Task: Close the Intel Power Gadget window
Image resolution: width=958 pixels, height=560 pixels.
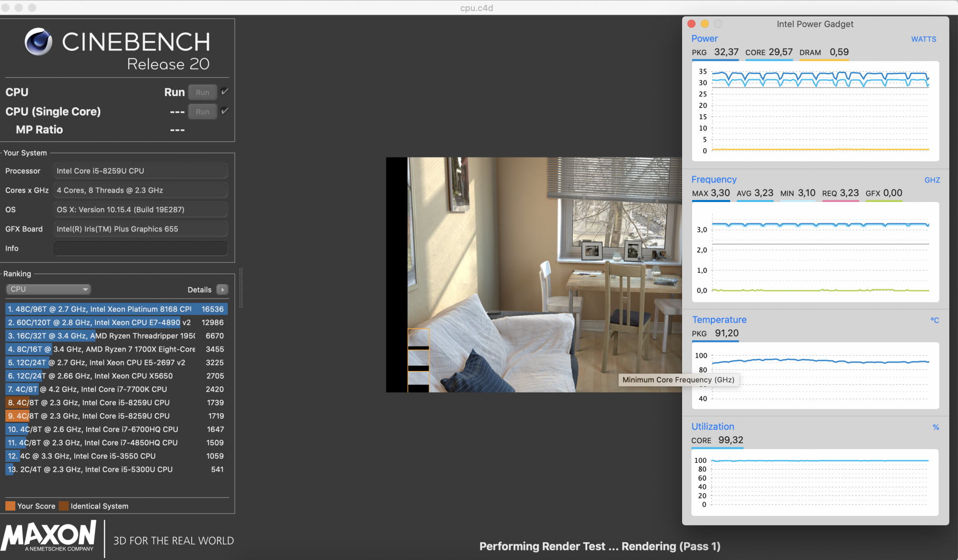Action: point(691,24)
